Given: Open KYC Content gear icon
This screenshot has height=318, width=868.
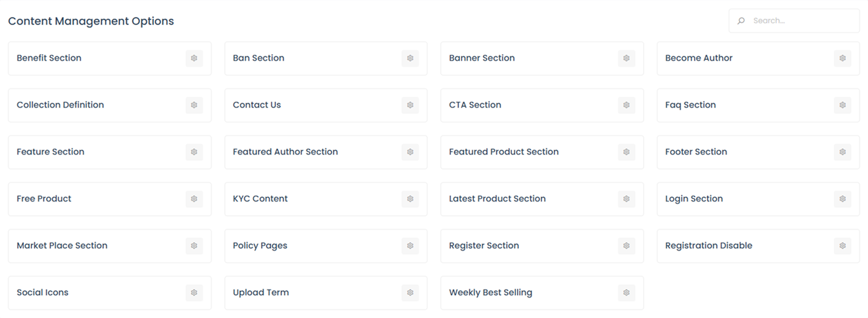Looking at the screenshot, I should [x=410, y=199].
